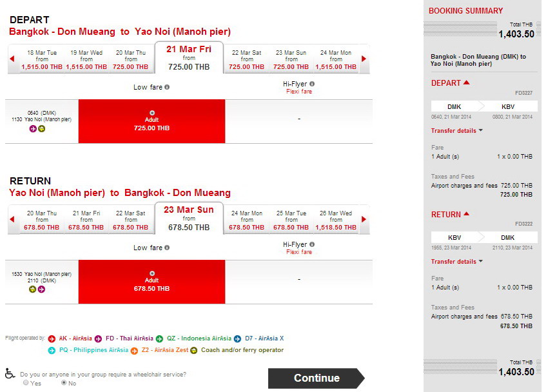The height and width of the screenshot is (392, 548).
Task: Click the wheelchair service icon
Action: 10,373
